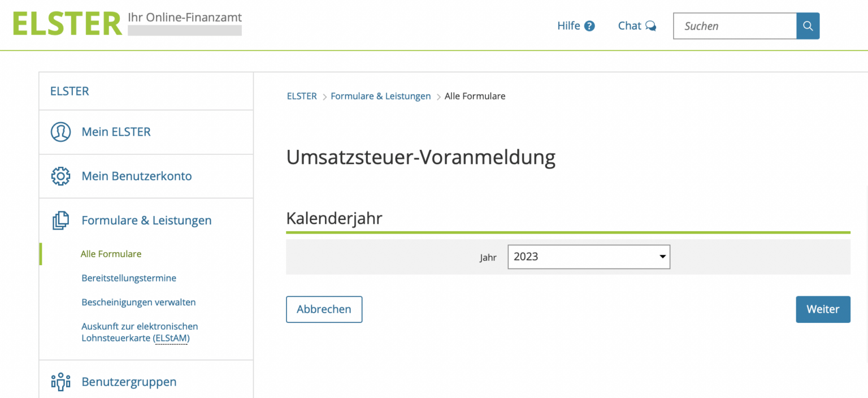Select Alle Formulare submenu item

click(111, 254)
